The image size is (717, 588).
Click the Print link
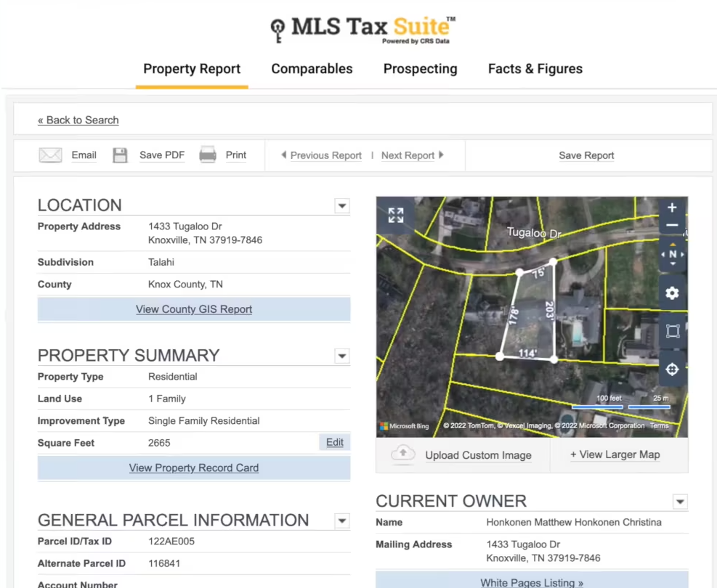tap(236, 155)
